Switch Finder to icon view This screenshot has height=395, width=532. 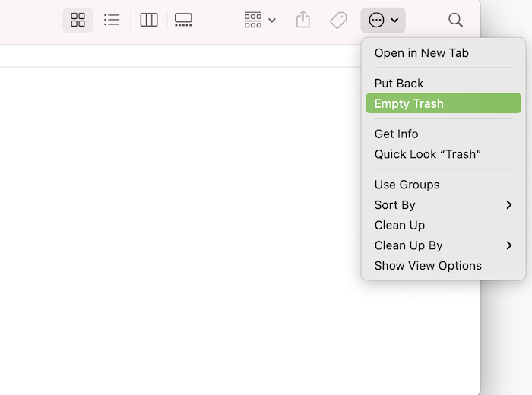pyautogui.click(x=78, y=20)
